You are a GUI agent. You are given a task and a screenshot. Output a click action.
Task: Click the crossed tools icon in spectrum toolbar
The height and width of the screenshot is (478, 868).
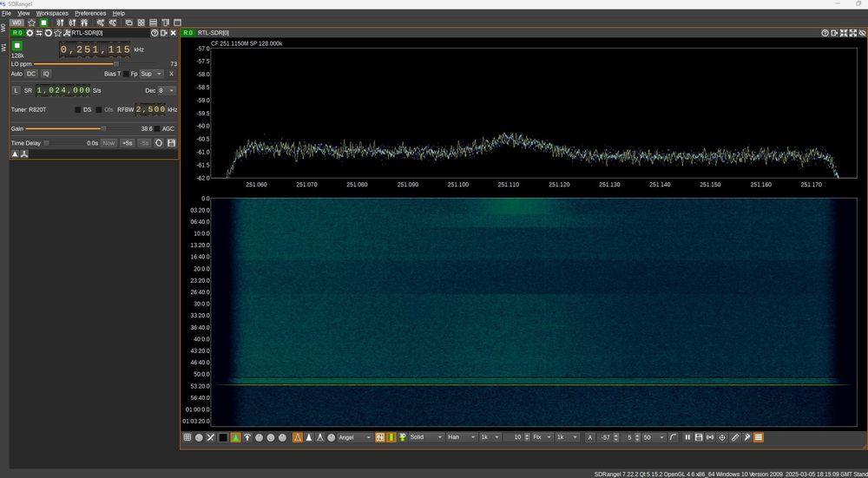point(210,437)
